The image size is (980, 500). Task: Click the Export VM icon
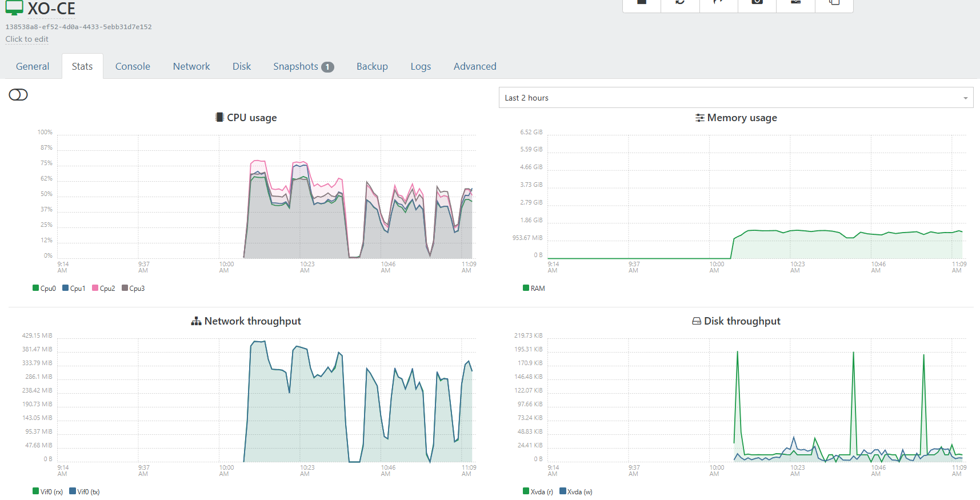(x=795, y=3)
